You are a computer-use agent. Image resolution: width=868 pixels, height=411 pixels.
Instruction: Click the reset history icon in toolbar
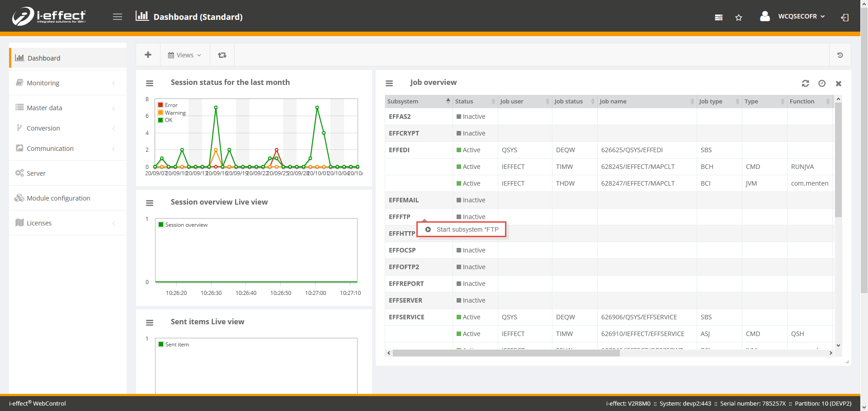point(840,55)
